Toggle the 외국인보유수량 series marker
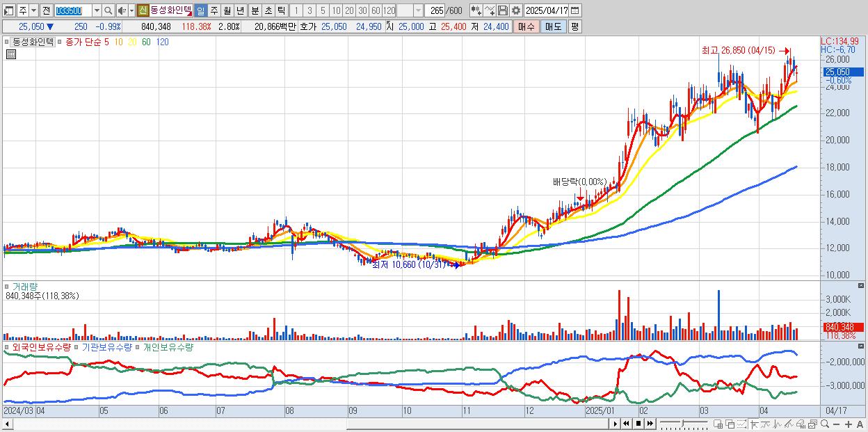Screen dimensions: 868x432 [8, 346]
